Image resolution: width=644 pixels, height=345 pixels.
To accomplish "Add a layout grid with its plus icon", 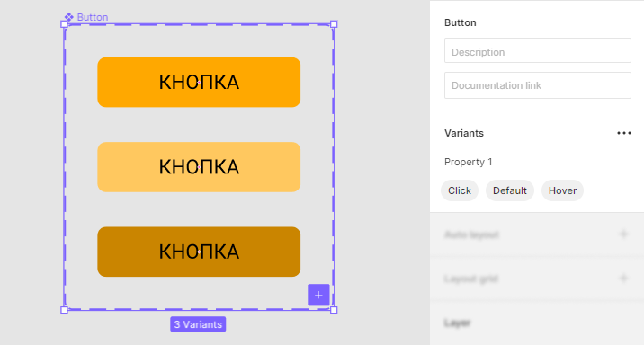I will pos(624,279).
